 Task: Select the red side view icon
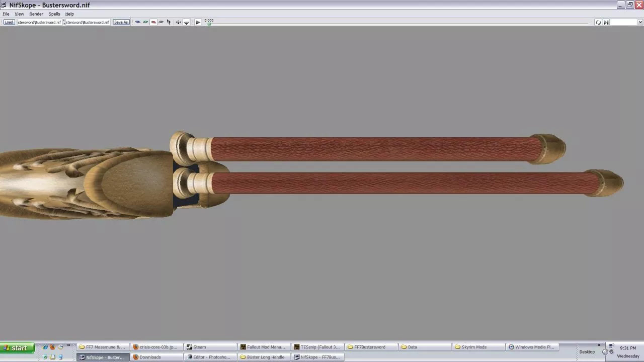coord(153,22)
